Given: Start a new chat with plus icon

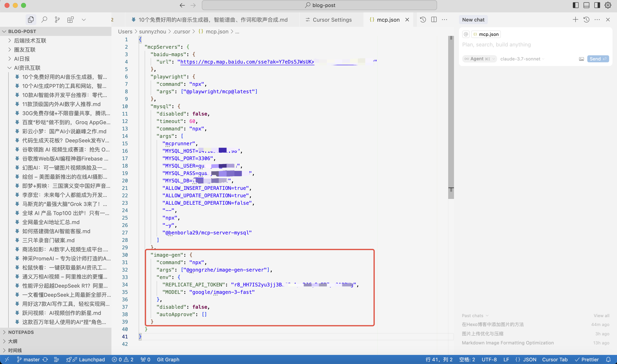Looking at the screenshot, I should tap(575, 20).
